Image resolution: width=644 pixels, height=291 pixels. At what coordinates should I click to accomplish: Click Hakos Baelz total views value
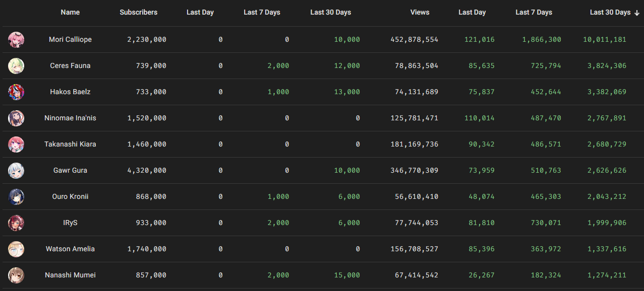[x=414, y=92]
